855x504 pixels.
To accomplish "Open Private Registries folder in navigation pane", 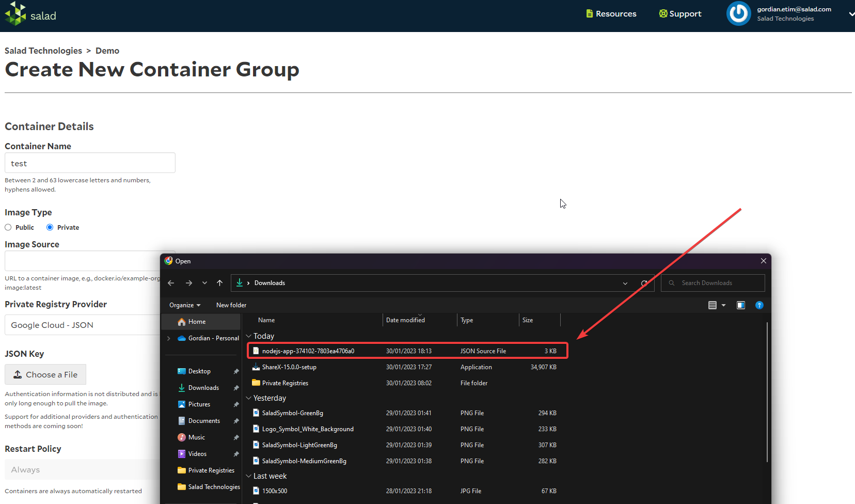I will [206, 470].
